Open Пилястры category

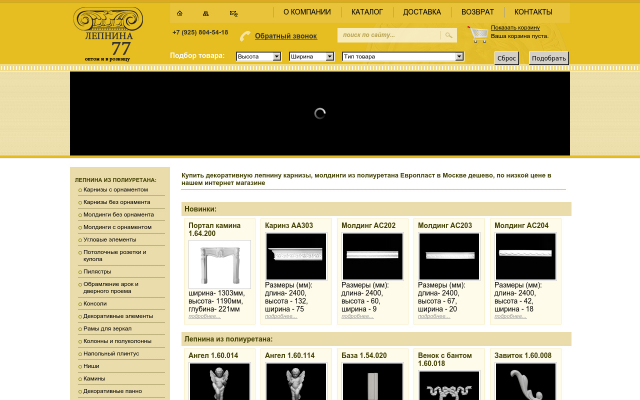click(x=97, y=272)
